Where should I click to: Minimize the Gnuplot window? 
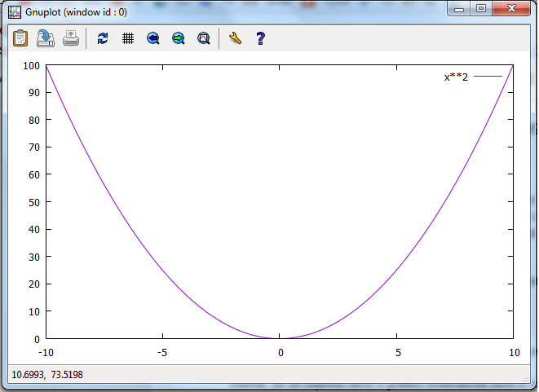[459, 9]
